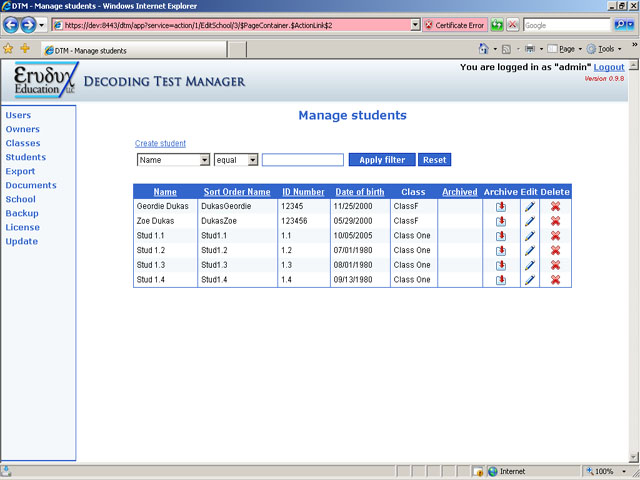Edit Stud 1.1 using pencil icon
The width and height of the screenshot is (640, 480).
[530, 236]
